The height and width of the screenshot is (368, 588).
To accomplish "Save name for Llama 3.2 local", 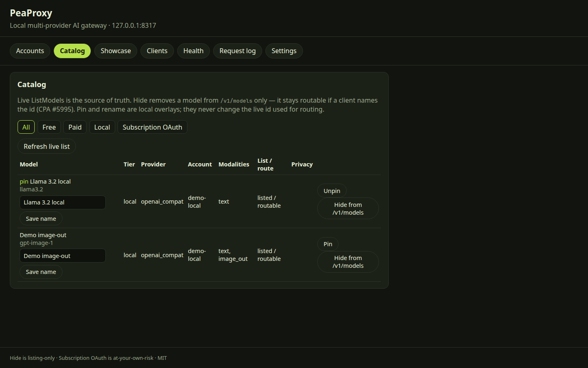I will pos(41,219).
